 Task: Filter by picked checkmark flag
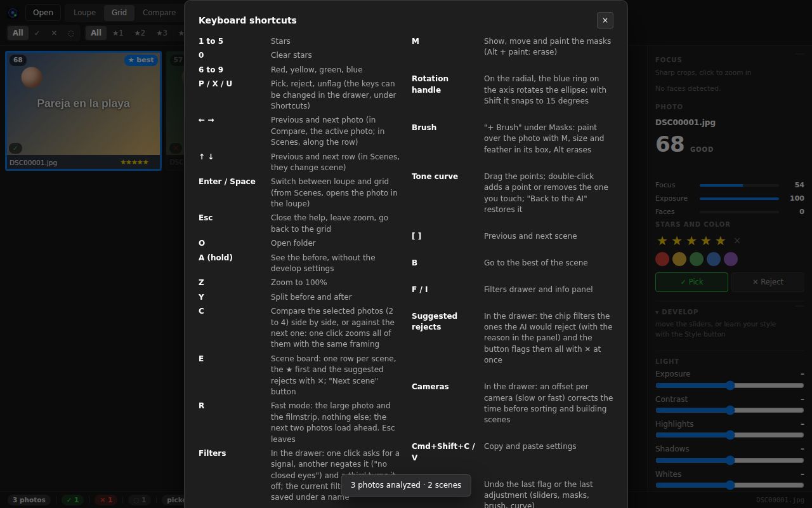click(x=37, y=33)
